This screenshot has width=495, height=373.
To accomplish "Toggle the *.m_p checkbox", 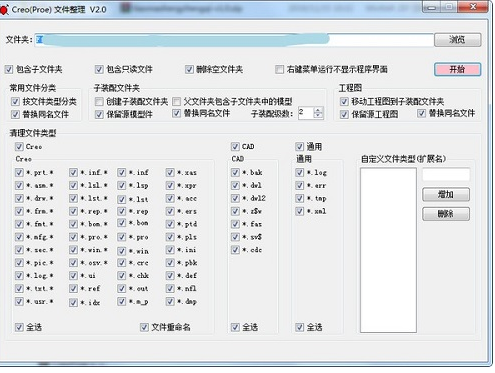I will [x=122, y=301].
